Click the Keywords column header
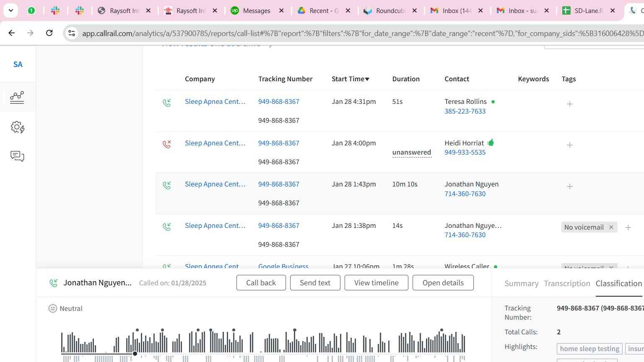This screenshot has width=644, height=362. coord(533,79)
